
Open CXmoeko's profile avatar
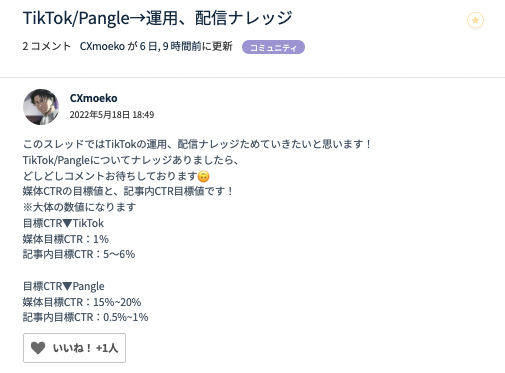pos(41,107)
